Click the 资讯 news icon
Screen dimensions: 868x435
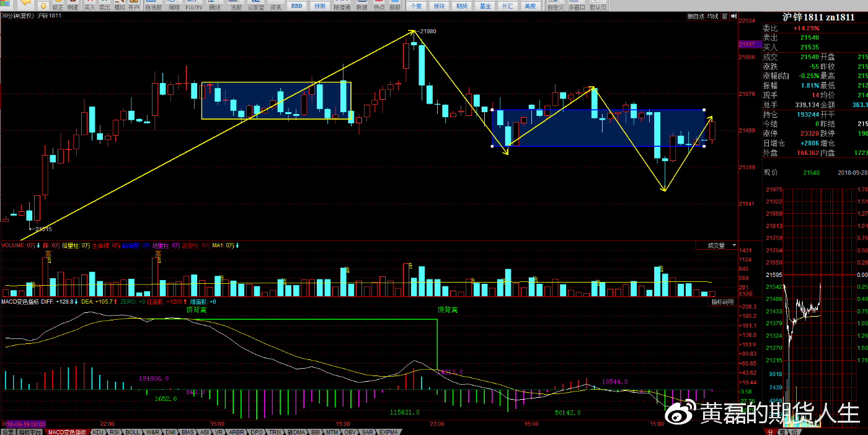[276, 6]
